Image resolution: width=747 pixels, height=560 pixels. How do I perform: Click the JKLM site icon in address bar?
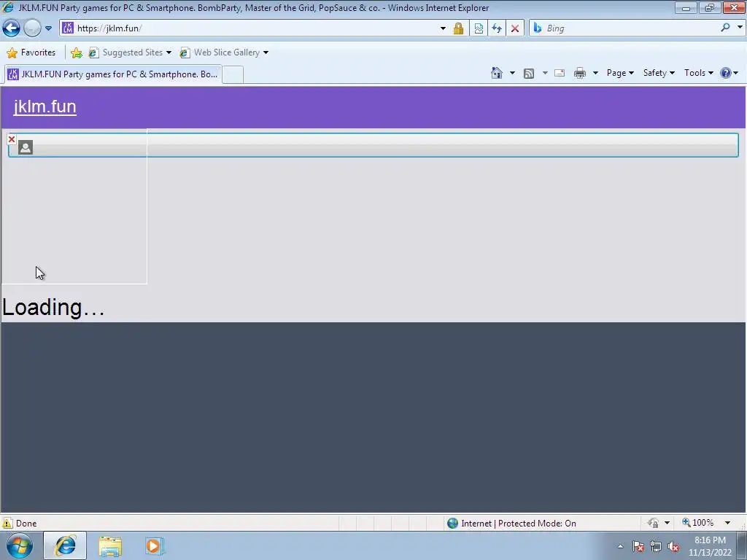pyautogui.click(x=68, y=28)
